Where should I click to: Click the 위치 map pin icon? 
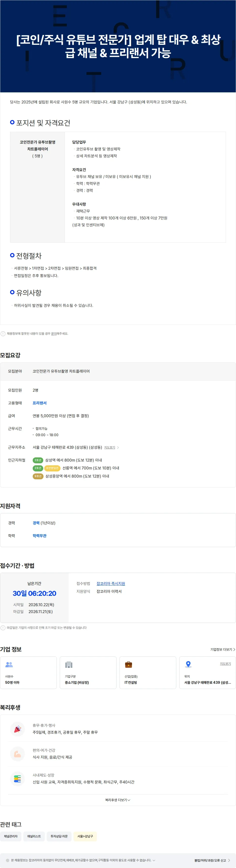[x=188, y=665]
